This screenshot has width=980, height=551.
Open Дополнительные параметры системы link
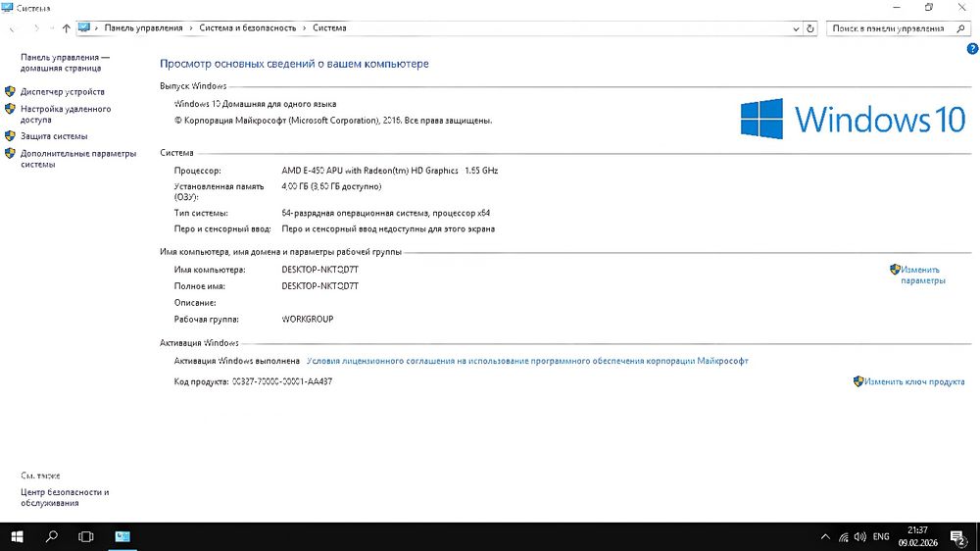[78, 159]
